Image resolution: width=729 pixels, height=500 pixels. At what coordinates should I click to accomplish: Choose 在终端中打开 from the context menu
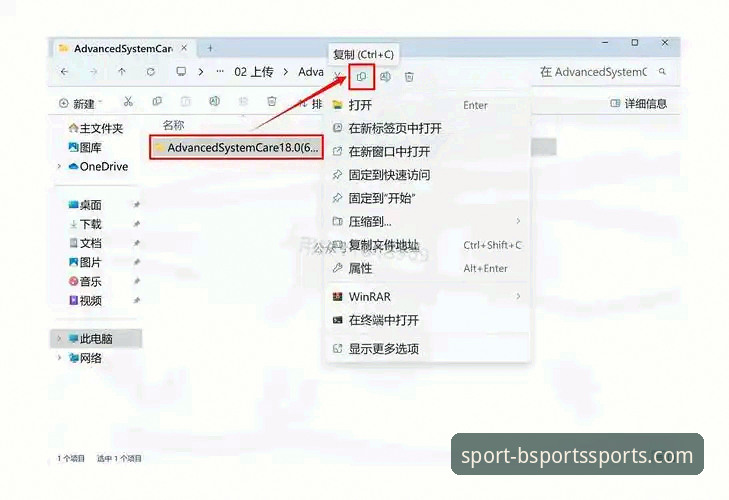[x=428, y=320]
